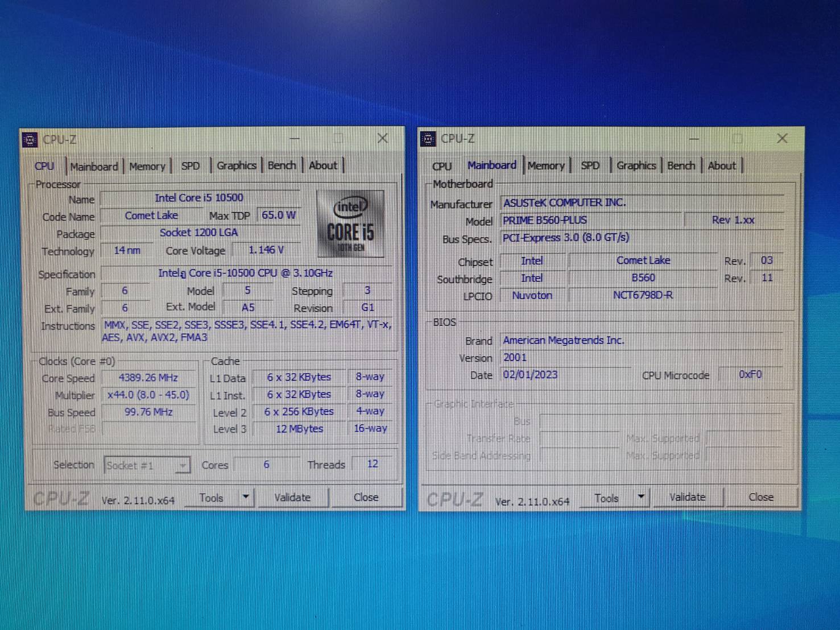The width and height of the screenshot is (840, 630).
Task: Expand Tools dropdown arrow in right window
Action: point(641,498)
